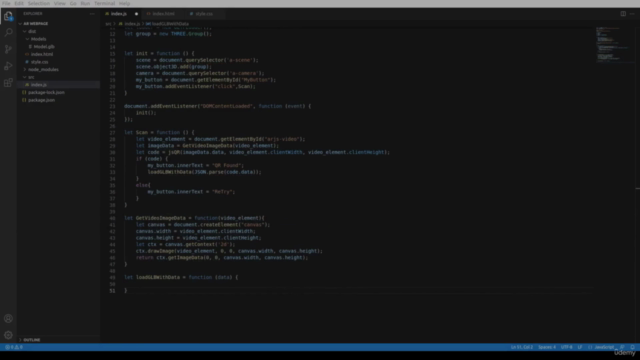Image resolution: width=640 pixels, height=360 pixels.
Task: Click line number 27 in gutter
Action: click(x=112, y=133)
